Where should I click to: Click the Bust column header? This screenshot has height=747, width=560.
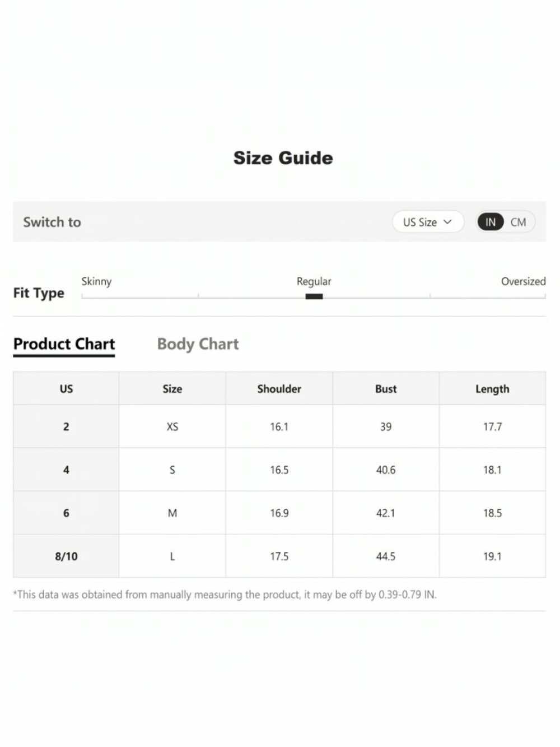click(386, 388)
